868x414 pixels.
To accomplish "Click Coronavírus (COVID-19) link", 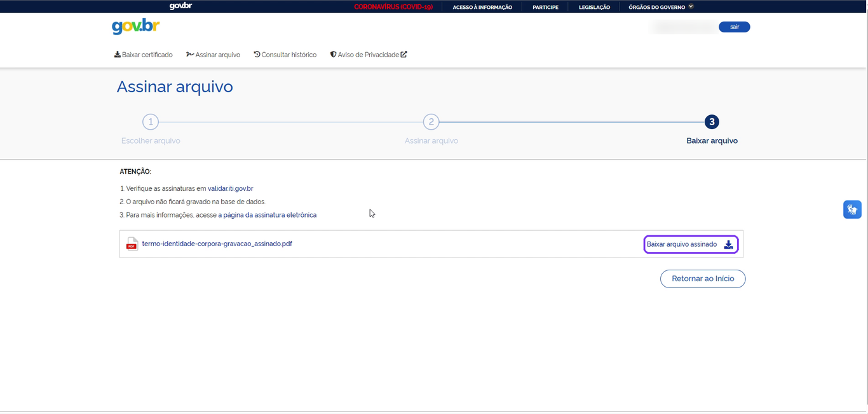I will pyautogui.click(x=393, y=7).
